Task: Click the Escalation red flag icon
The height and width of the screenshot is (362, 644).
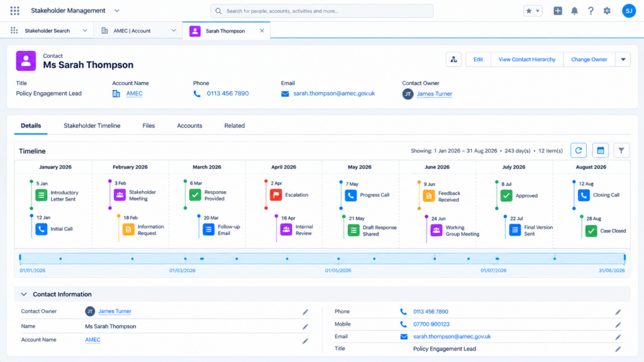Action: pyautogui.click(x=276, y=195)
